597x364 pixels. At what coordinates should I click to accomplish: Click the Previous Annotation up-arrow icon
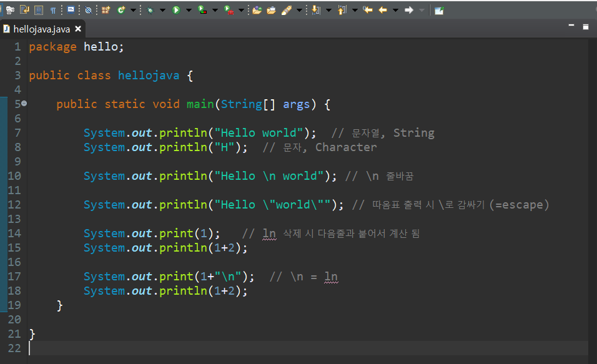[x=342, y=10]
